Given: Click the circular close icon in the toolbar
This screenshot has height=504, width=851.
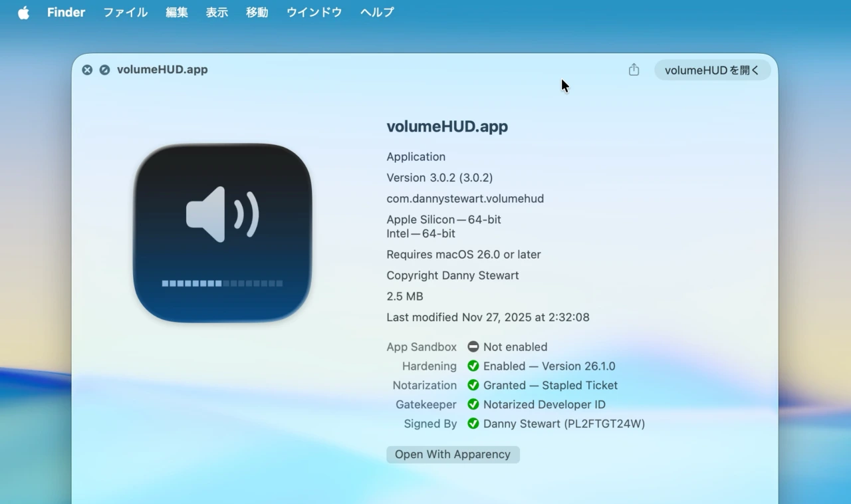Looking at the screenshot, I should [x=87, y=69].
